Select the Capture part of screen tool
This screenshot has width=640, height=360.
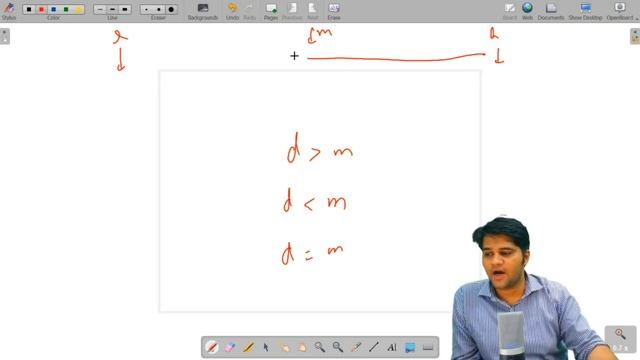click(x=410, y=347)
